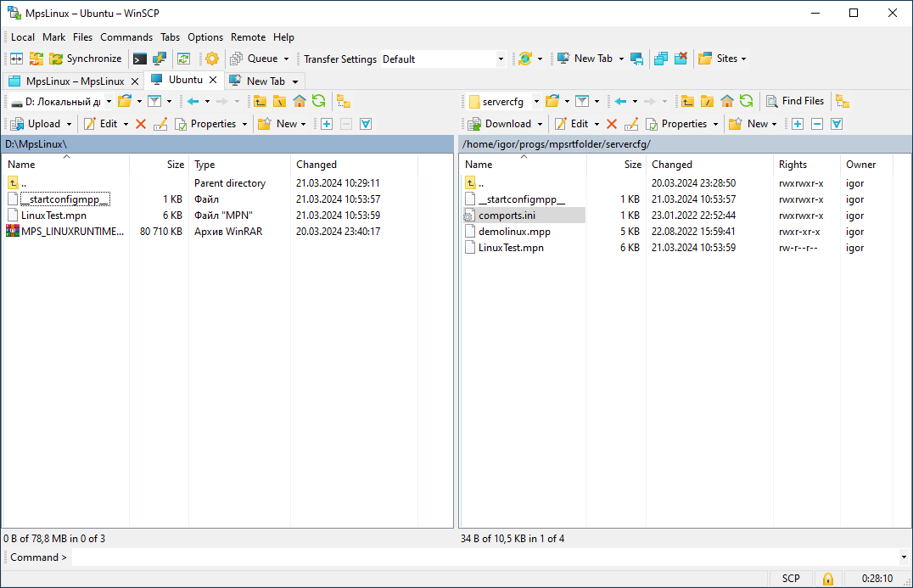Viewport: 913px width, 588px height.
Task: Click the remote Select Files plus icon
Action: [x=798, y=124]
